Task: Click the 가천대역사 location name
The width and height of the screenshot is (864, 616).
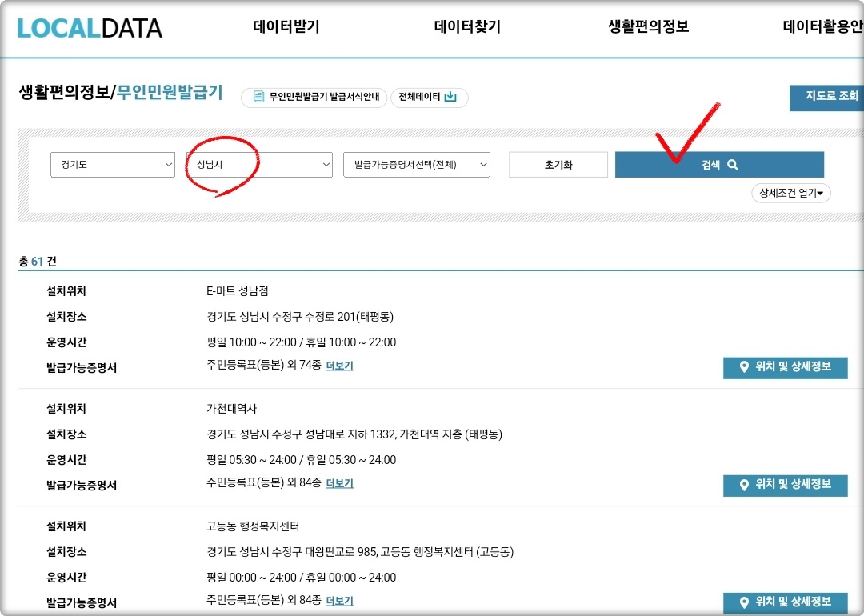Action: pyautogui.click(x=231, y=409)
